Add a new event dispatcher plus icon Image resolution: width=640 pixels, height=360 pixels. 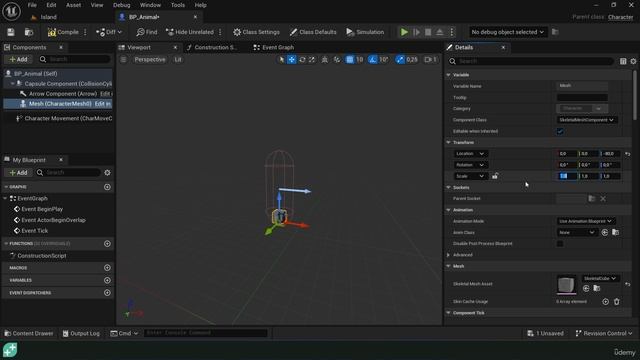click(107, 293)
